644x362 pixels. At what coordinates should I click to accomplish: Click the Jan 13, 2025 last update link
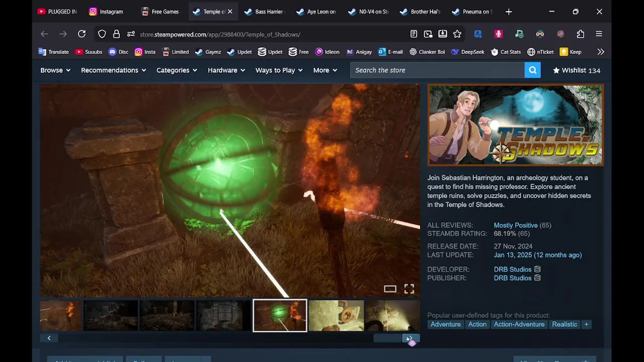tap(537, 255)
